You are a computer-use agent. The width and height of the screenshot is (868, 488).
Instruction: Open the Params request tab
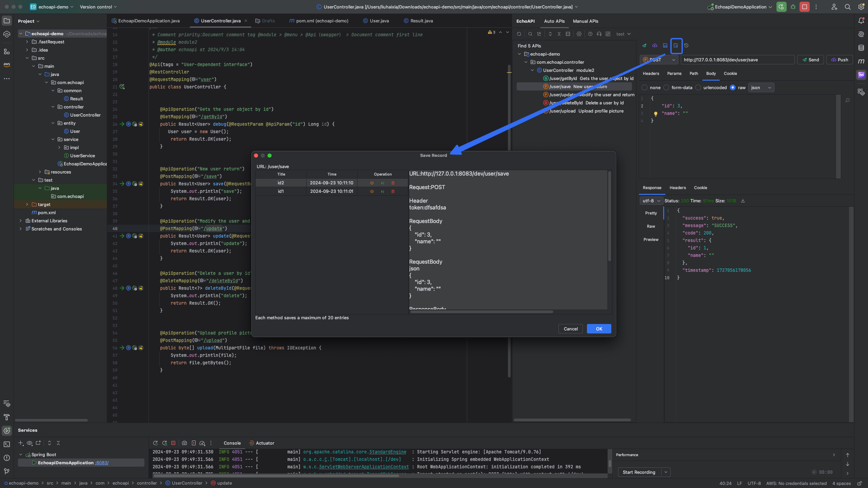[674, 74]
